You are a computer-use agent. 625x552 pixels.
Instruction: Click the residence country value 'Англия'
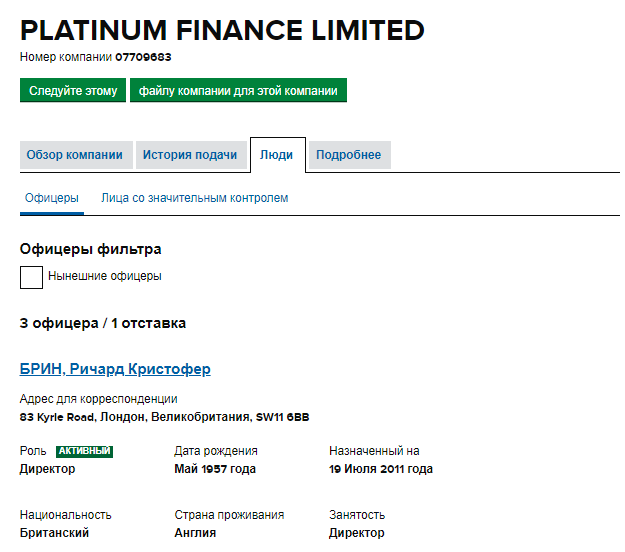195,533
